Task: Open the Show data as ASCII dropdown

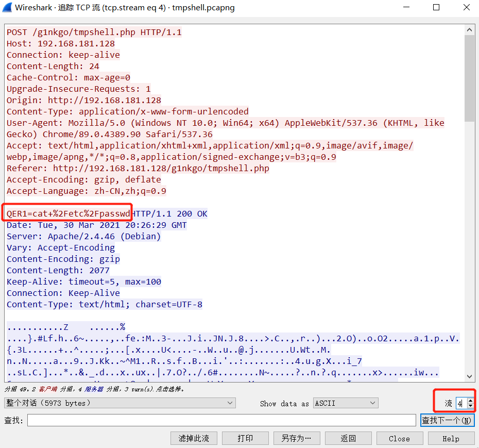Action: coord(345,403)
